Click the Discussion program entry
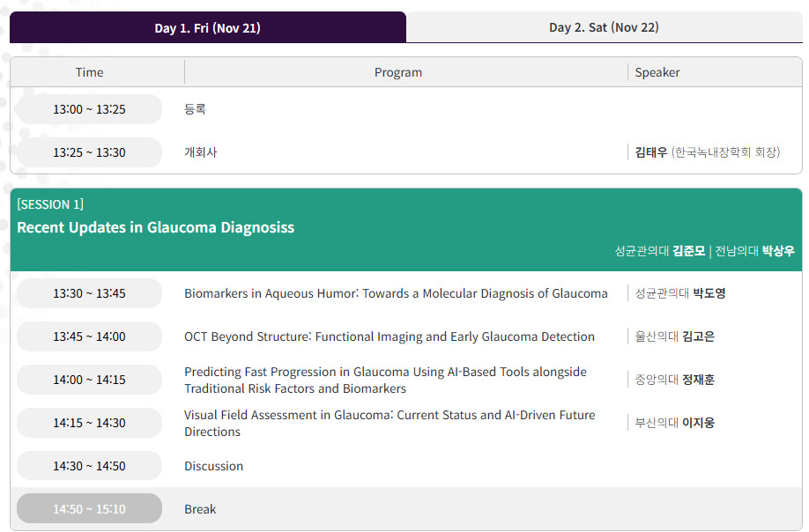The width and height of the screenshot is (809, 532). pyautogui.click(x=213, y=466)
